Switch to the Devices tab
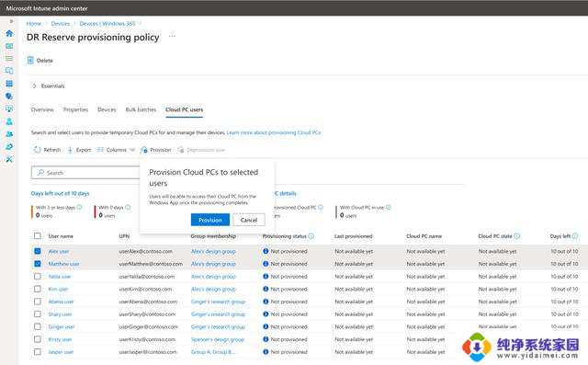This screenshot has height=365, width=588. [x=107, y=109]
